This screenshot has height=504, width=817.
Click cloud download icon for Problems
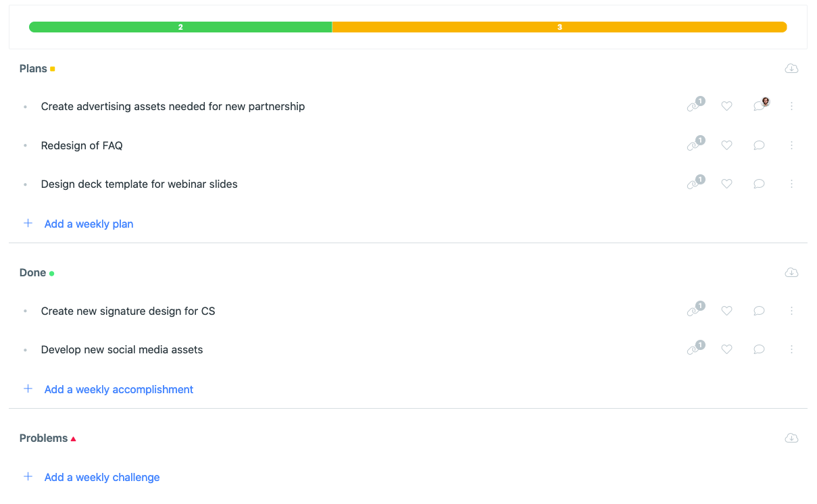791,438
